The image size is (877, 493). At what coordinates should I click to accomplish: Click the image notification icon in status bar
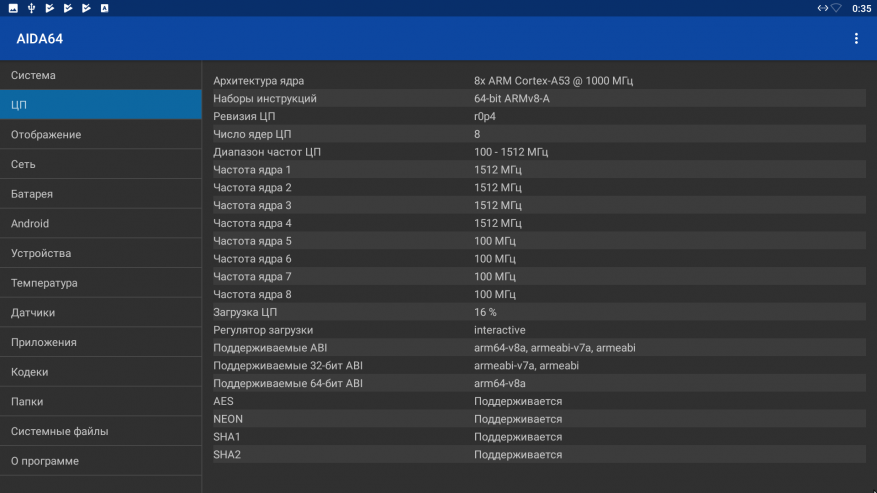(13, 8)
